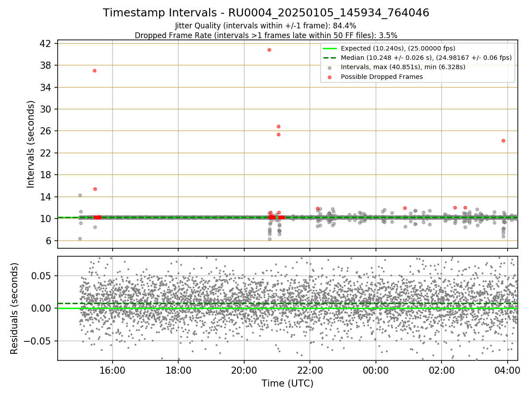This screenshot has width=532, height=399.
Task: Click the '6' tick on the intervals axis
Action: pyautogui.click(x=49, y=241)
